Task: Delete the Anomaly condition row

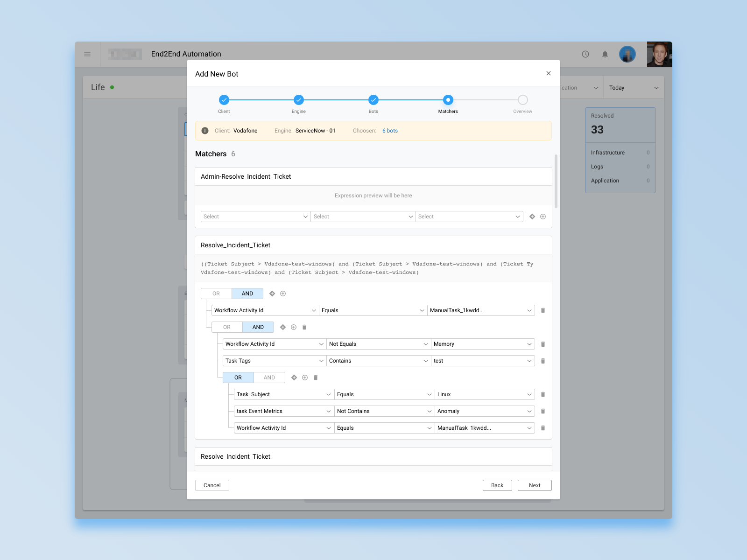Action: [x=543, y=411]
